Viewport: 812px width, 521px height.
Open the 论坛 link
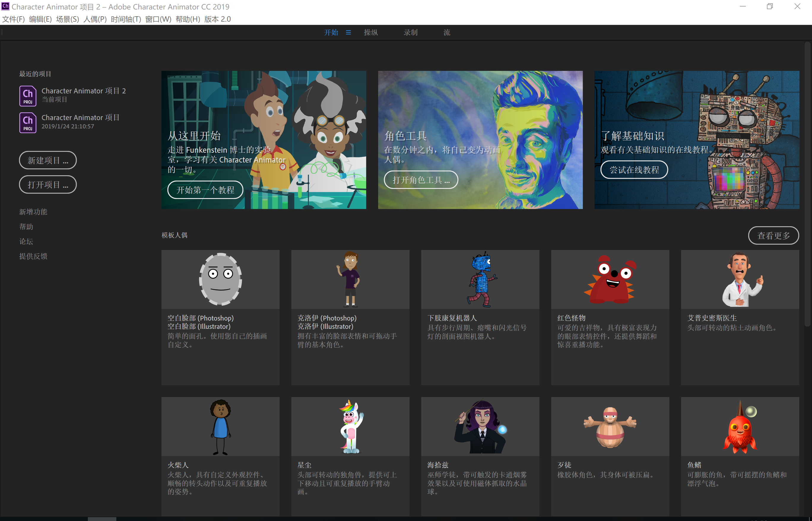pos(26,242)
